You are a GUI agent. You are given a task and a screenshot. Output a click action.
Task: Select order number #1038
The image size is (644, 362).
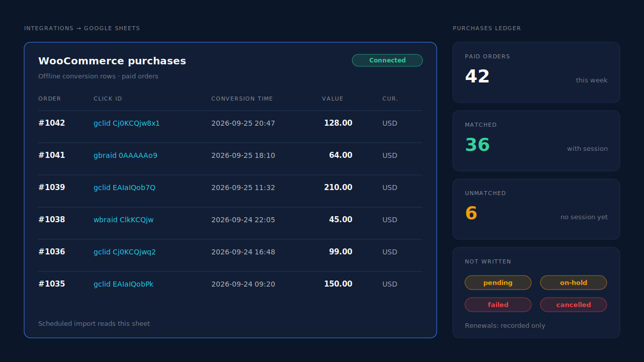[x=52, y=220]
